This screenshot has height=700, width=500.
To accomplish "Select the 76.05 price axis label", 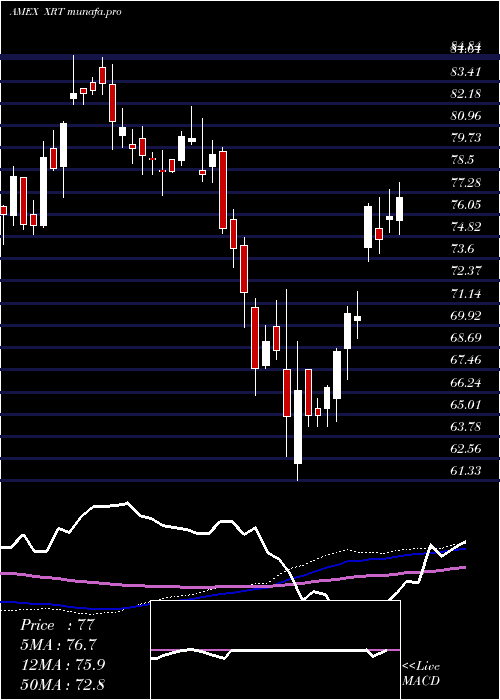I will 467,204.
